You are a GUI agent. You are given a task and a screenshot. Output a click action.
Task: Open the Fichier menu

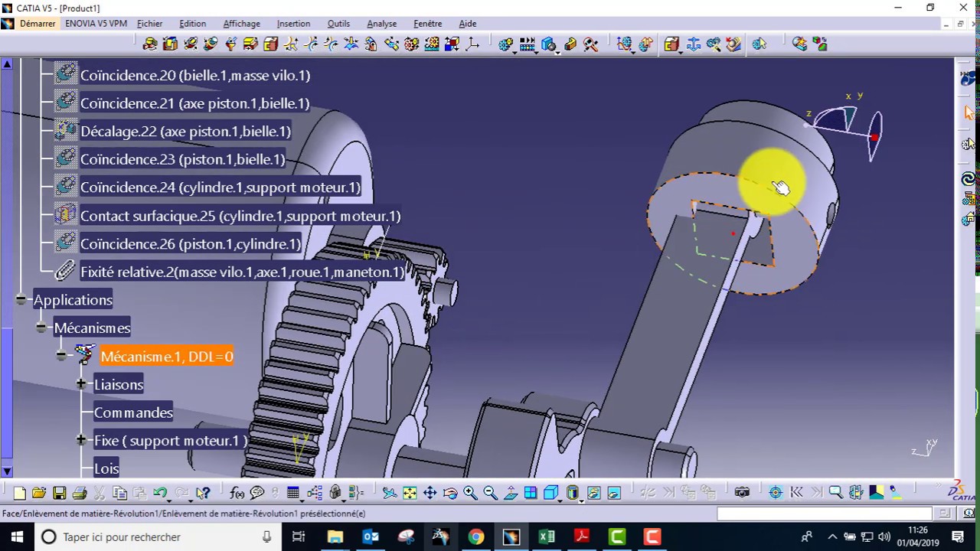coord(150,24)
